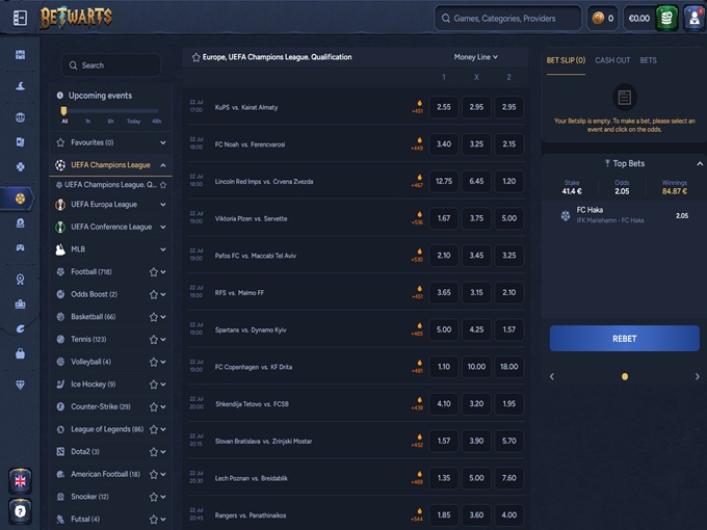Image resolution: width=707 pixels, height=530 pixels.
Task: Click the Betwarts logo
Action: (76, 17)
